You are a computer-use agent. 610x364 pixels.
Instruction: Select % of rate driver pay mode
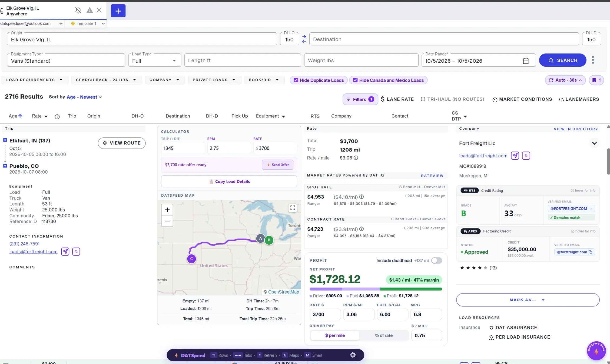(x=384, y=335)
